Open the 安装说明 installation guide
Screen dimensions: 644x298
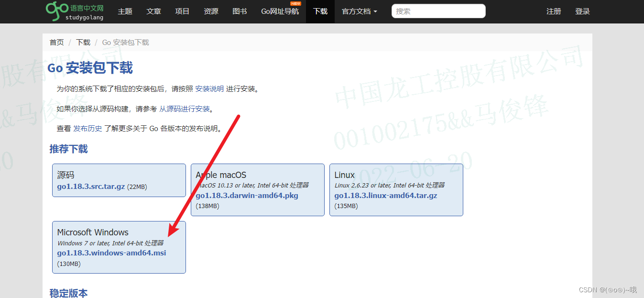tap(209, 88)
